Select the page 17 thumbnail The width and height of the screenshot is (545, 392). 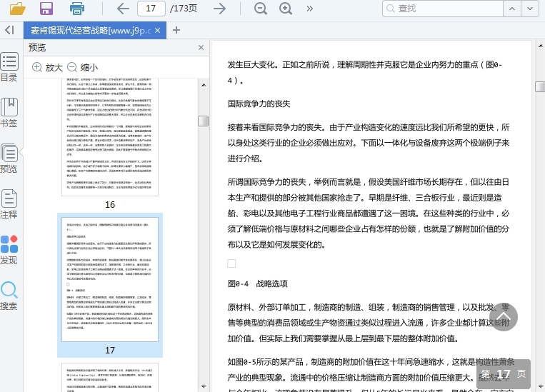(110, 279)
